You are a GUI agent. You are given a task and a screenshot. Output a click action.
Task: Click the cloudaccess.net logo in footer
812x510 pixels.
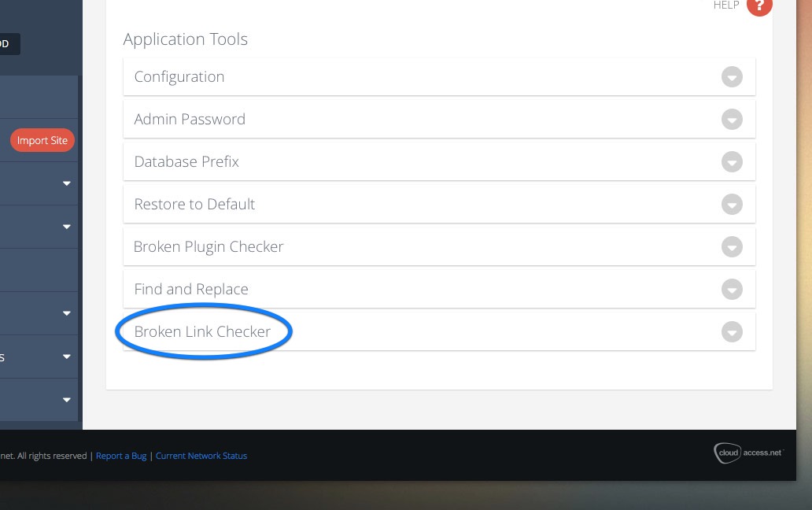click(748, 453)
